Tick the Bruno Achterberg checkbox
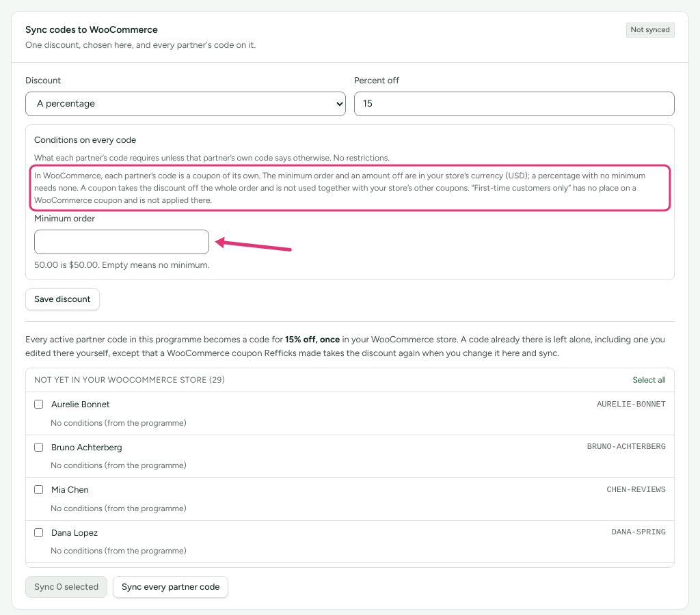This screenshot has width=700, height=615. 39,447
